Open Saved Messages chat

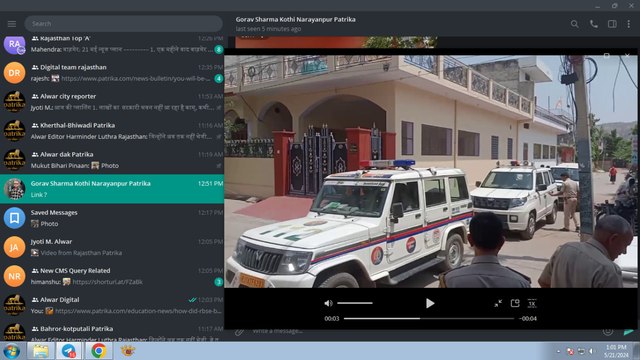pyautogui.click(x=112, y=218)
